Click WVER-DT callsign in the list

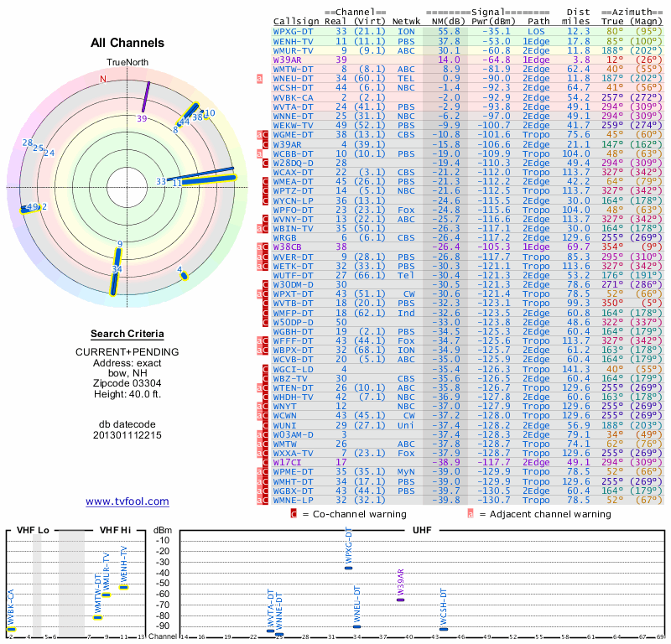click(293, 257)
